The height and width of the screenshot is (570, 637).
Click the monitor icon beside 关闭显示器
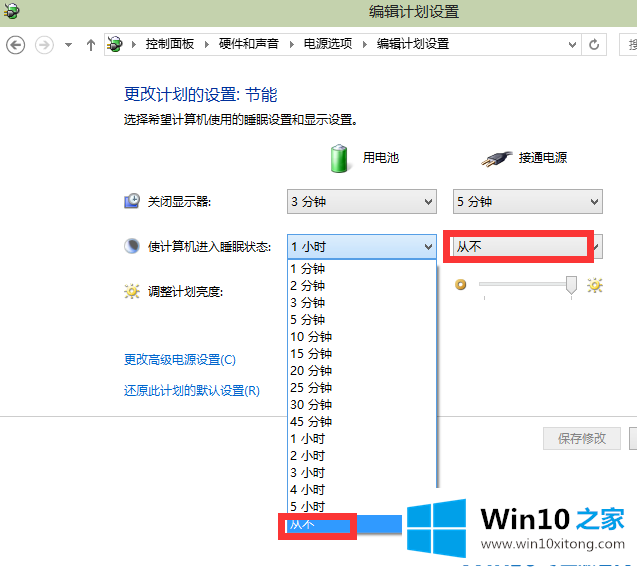(x=132, y=201)
